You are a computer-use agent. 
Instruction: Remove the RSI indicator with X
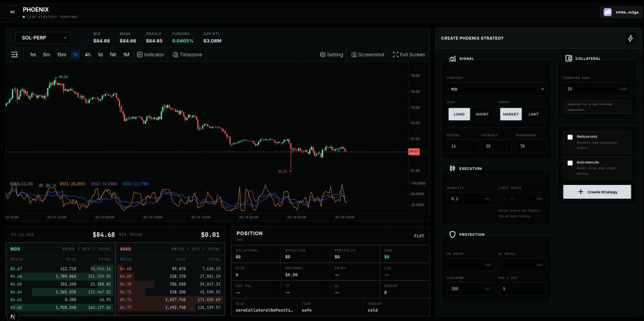click(x=54, y=184)
